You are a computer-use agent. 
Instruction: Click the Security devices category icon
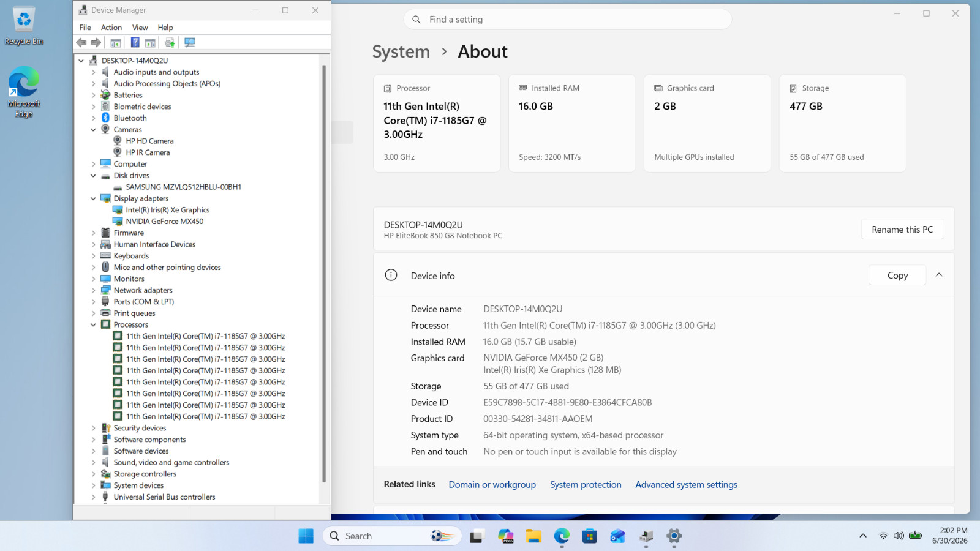[x=105, y=428]
